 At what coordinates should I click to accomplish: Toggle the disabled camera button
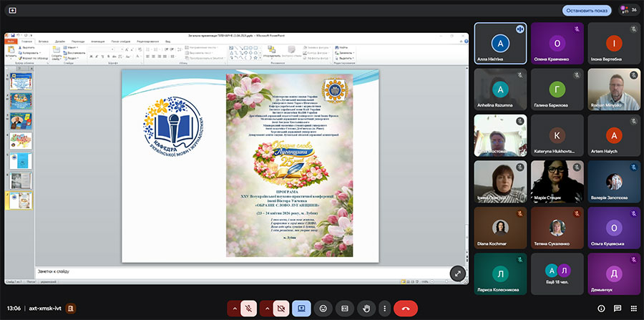click(280, 308)
